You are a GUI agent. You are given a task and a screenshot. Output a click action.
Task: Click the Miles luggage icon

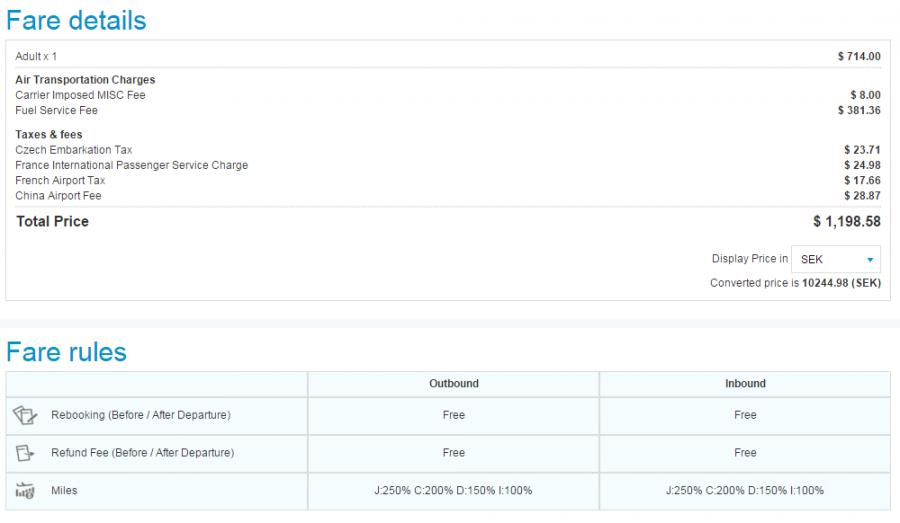click(x=25, y=491)
